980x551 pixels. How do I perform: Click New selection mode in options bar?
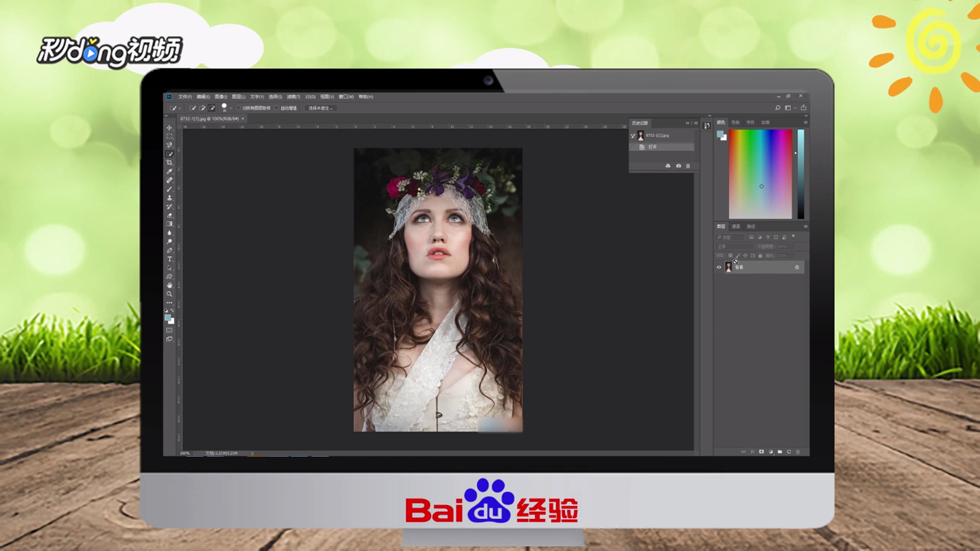[x=192, y=108]
